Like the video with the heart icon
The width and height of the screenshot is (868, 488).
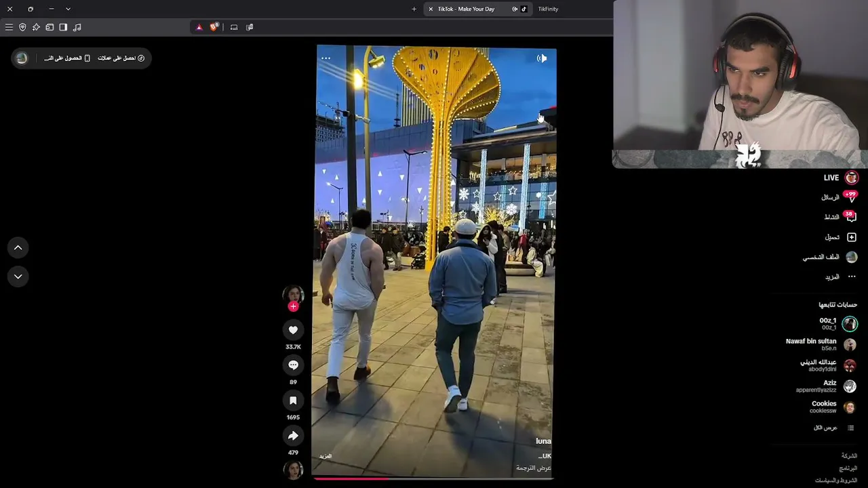tap(293, 330)
